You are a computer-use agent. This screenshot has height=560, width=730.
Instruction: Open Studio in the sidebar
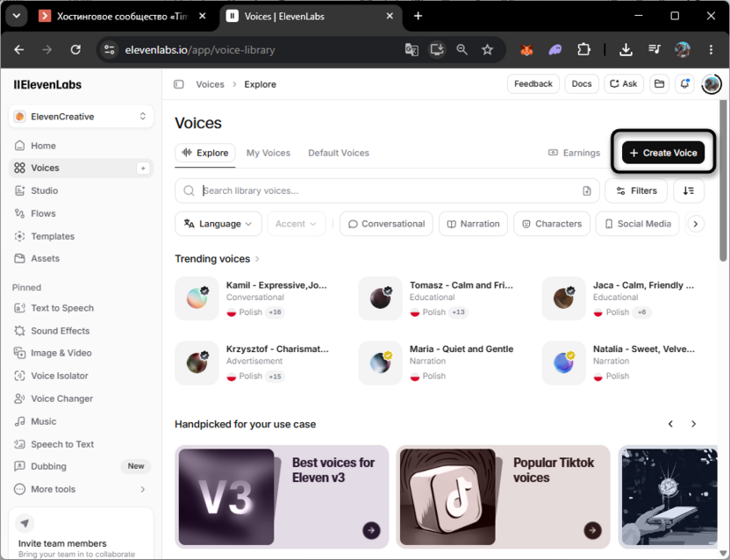[81, 190]
